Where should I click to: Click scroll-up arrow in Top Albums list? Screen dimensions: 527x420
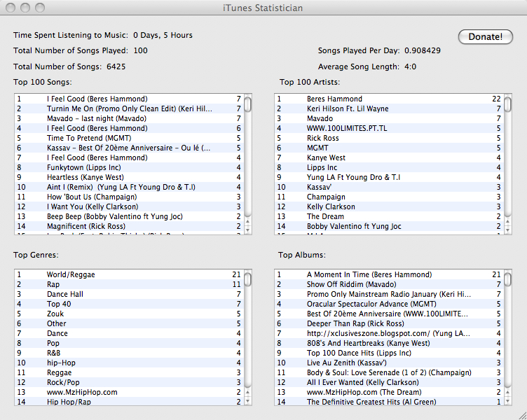pos(508,393)
